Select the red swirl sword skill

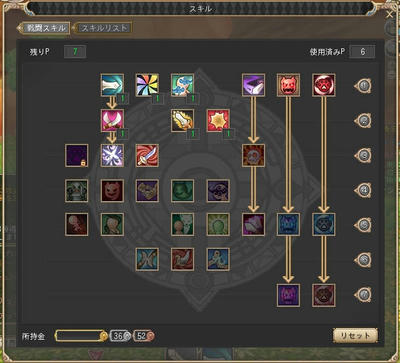pyautogui.click(x=147, y=155)
